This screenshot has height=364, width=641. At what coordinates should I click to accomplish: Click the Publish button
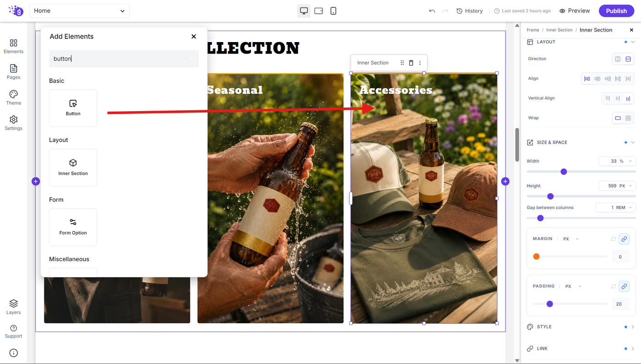click(x=616, y=11)
